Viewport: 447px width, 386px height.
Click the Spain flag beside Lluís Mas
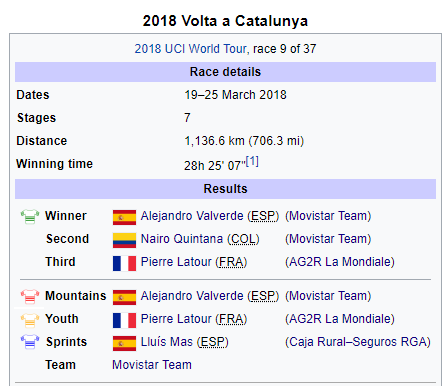coord(124,343)
